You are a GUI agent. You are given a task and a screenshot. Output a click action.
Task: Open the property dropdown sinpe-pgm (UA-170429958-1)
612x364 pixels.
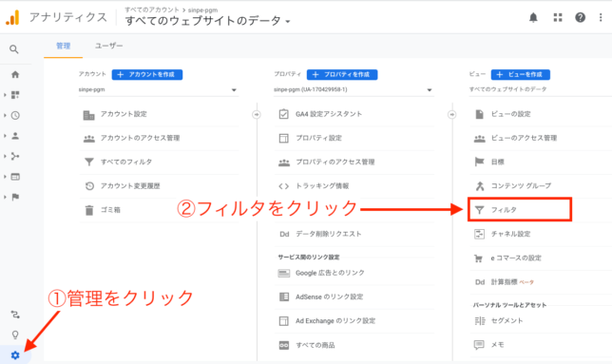tap(354, 89)
